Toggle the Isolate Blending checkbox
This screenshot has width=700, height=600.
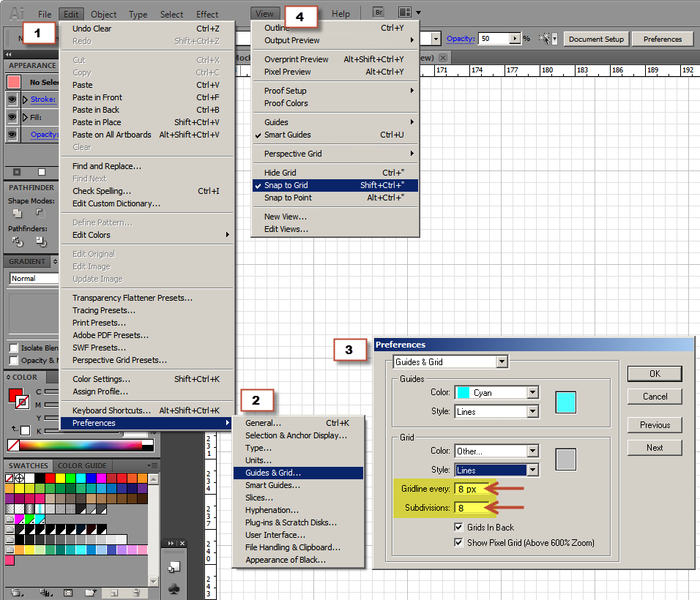click(x=14, y=348)
